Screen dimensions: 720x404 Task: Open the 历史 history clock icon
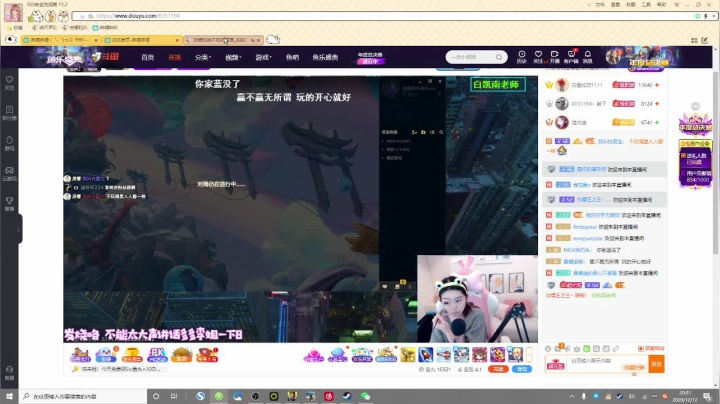pyautogui.click(x=522, y=56)
